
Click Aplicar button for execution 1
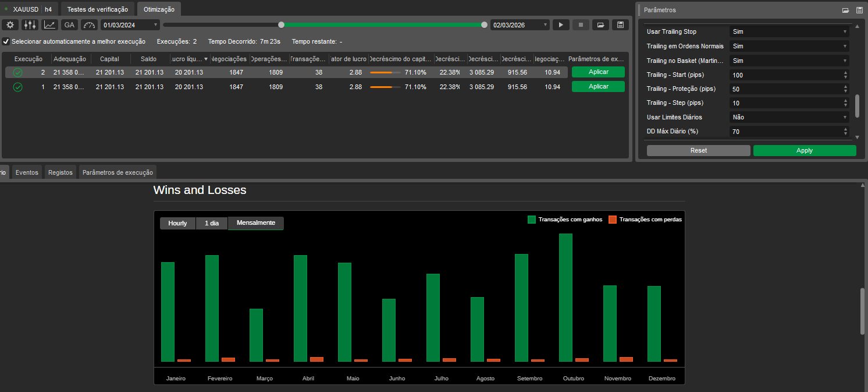tap(598, 87)
